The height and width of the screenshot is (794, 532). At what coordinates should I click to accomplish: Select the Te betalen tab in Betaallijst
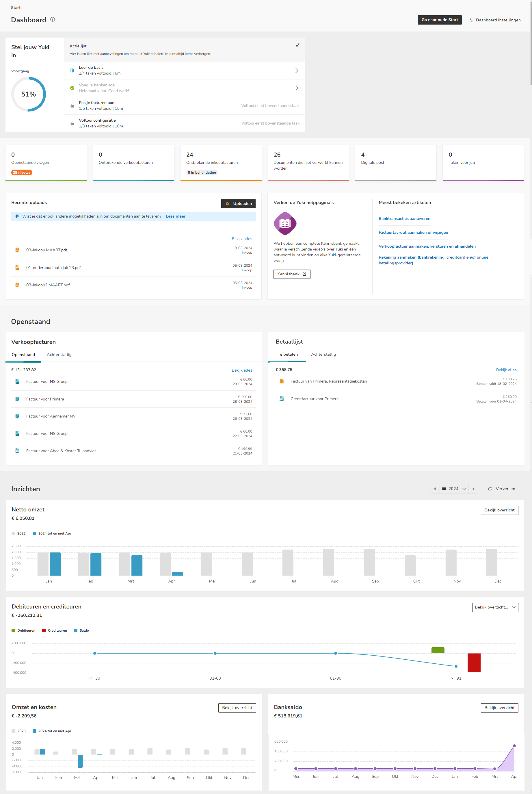(288, 355)
